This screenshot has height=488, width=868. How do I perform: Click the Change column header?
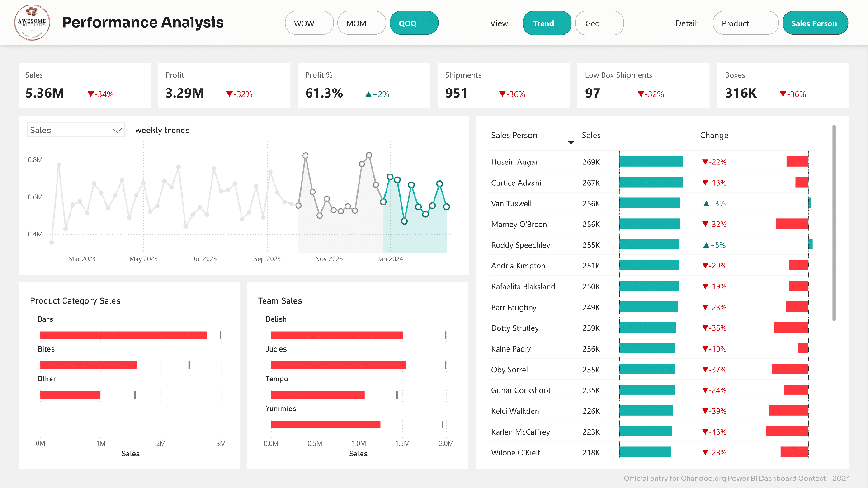click(714, 135)
